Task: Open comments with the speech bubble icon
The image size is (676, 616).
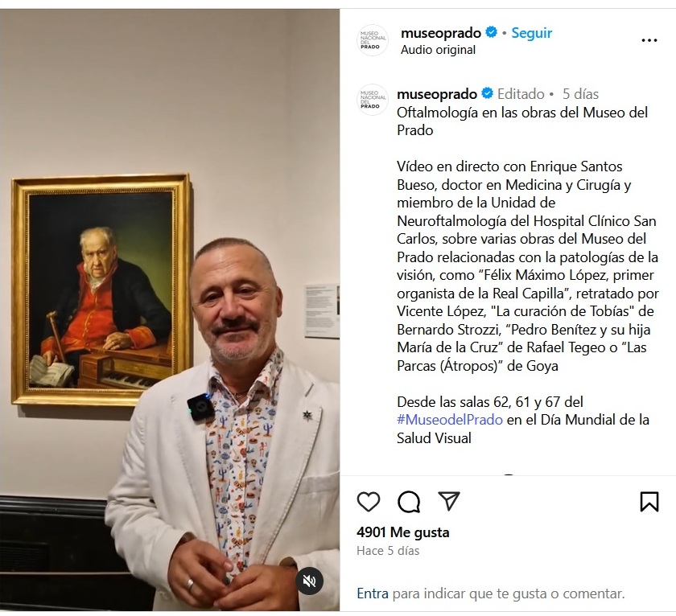Action: click(409, 502)
